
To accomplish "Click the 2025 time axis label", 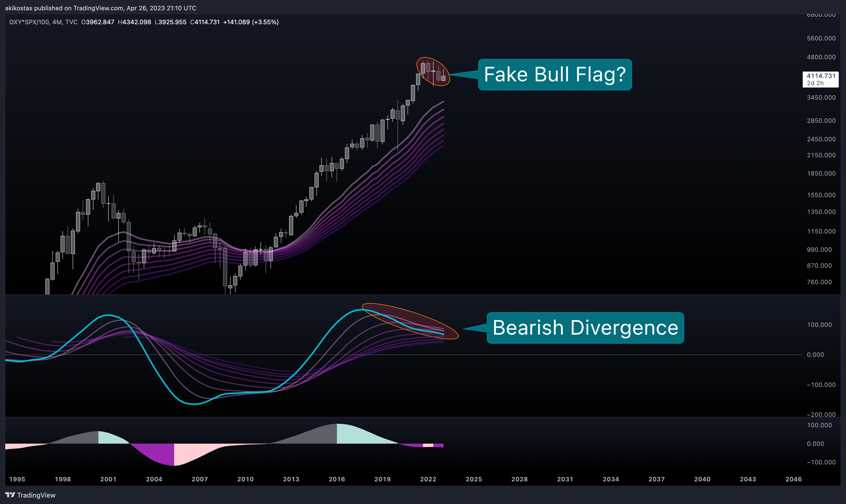I will coord(474,479).
